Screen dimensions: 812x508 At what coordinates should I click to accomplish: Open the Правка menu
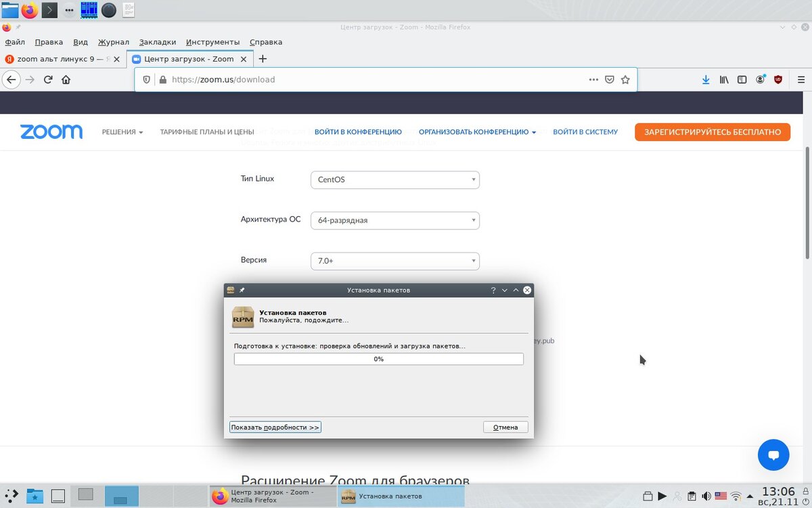pos(49,42)
